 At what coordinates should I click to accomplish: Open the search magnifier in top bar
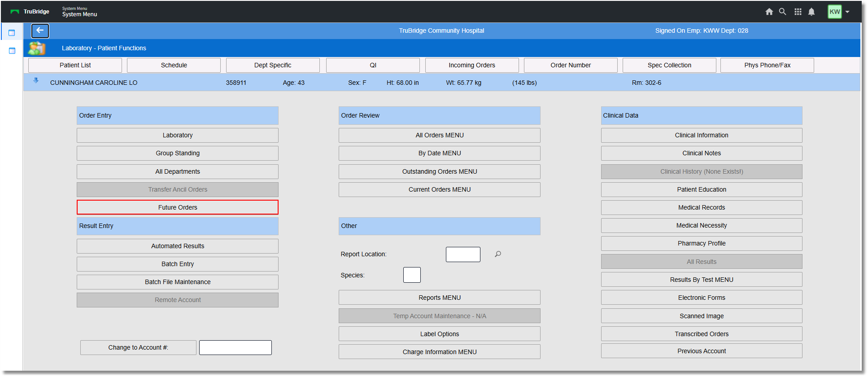coord(782,12)
